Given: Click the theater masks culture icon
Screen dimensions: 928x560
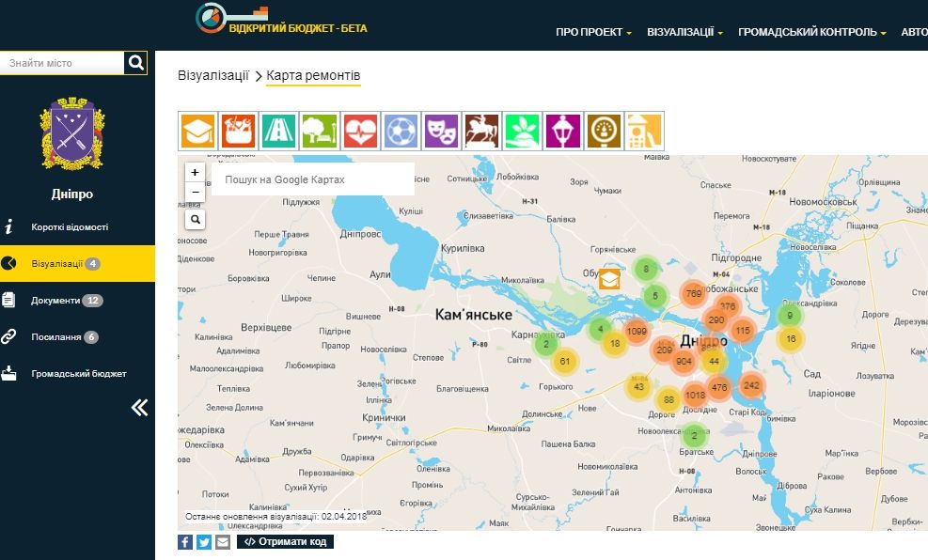Looking at the screenshot, I should 441,131.
